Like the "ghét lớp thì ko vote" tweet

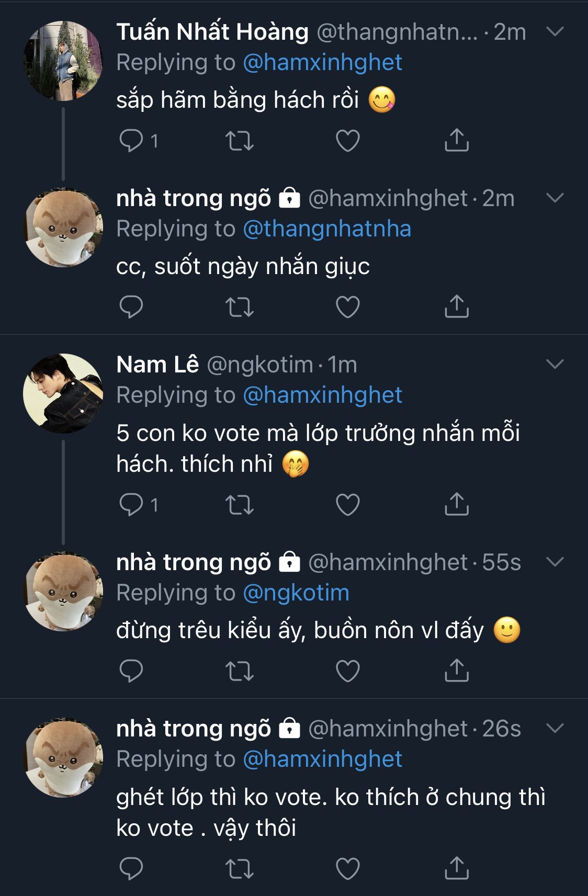tap(347, 868)
